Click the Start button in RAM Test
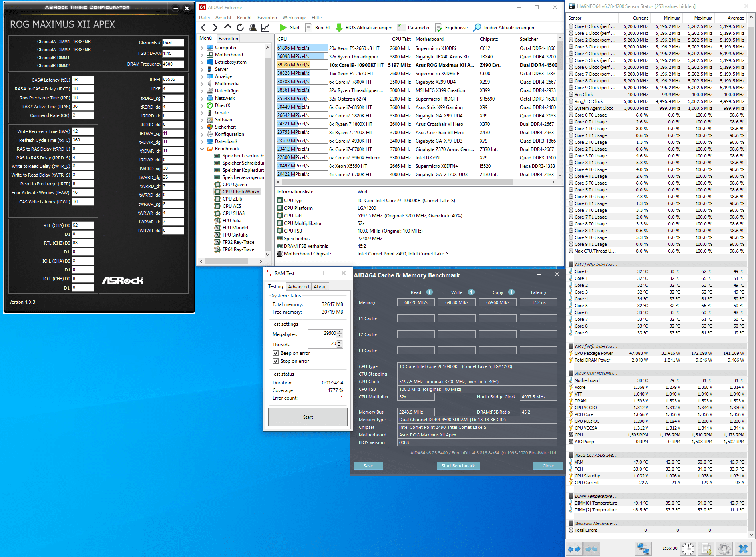 coord(308,417)
